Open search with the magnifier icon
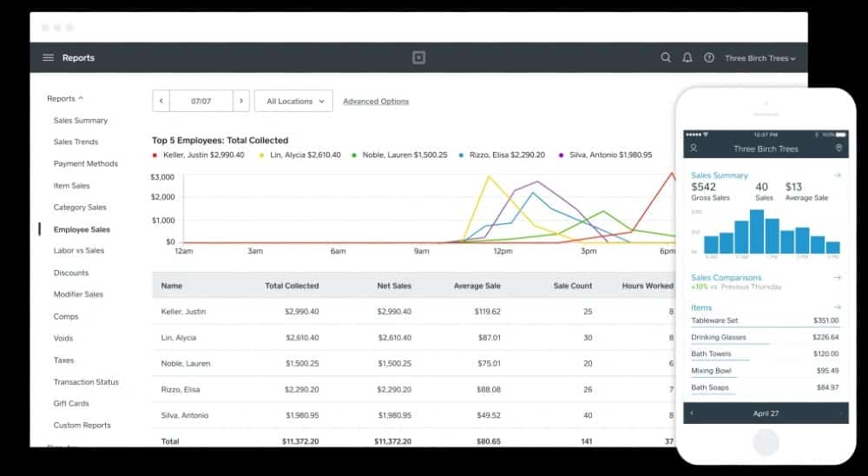The width and height of the screenshot is (868, 476). click(666, 57)
